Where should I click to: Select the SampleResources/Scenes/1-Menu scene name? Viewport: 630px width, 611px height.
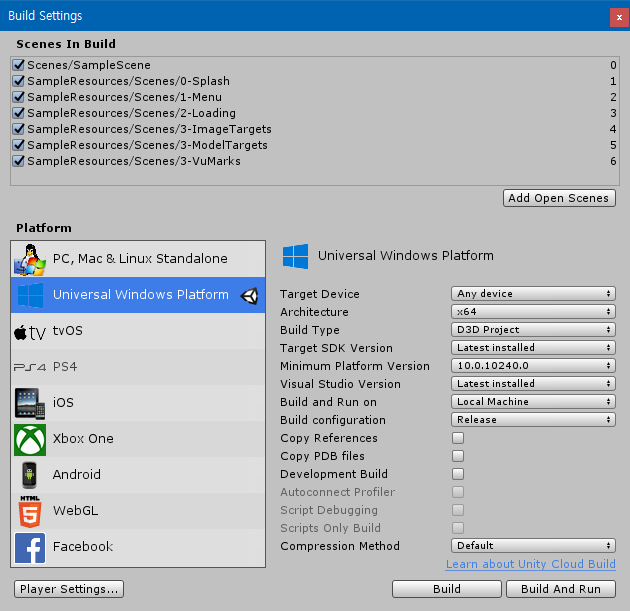[x=124, y=97]
